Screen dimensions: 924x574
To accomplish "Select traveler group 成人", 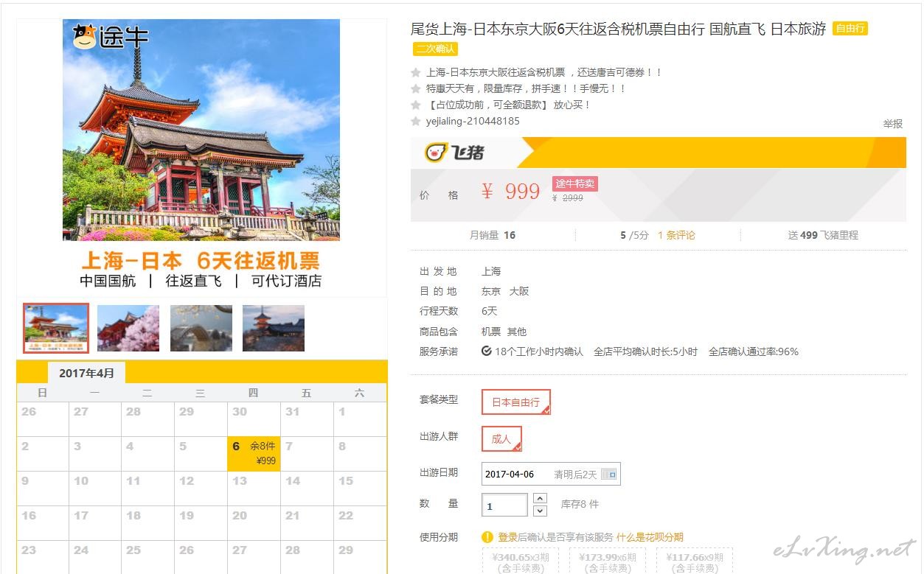I will (501, 438).
